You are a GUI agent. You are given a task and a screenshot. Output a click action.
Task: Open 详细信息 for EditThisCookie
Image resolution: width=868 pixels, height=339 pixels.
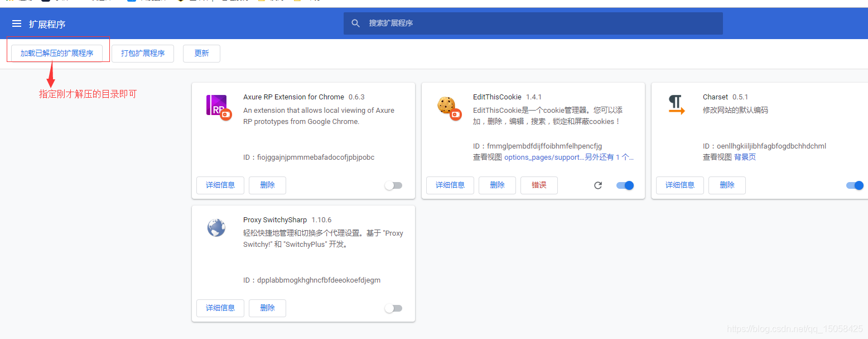[x=450, y=185]
